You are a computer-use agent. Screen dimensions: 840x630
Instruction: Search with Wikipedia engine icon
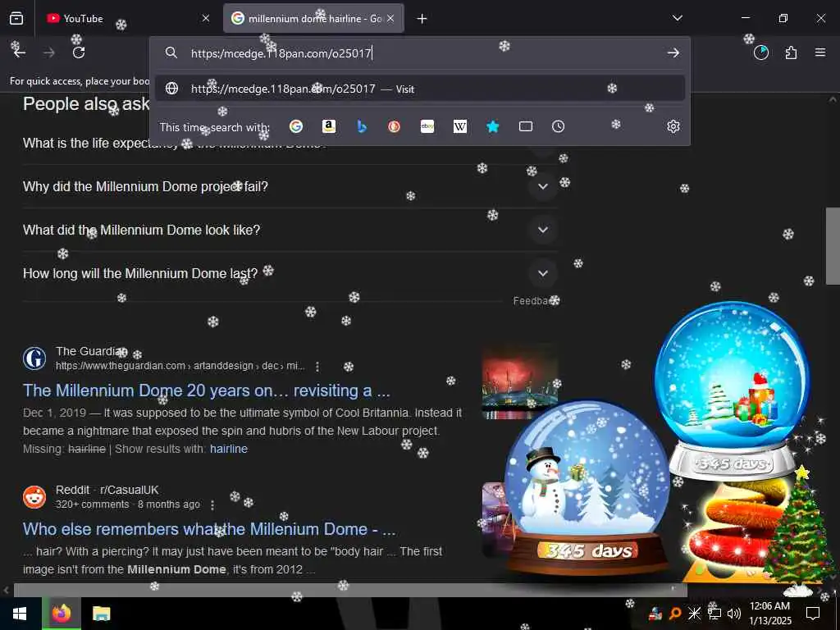click(x=460, y=126)
